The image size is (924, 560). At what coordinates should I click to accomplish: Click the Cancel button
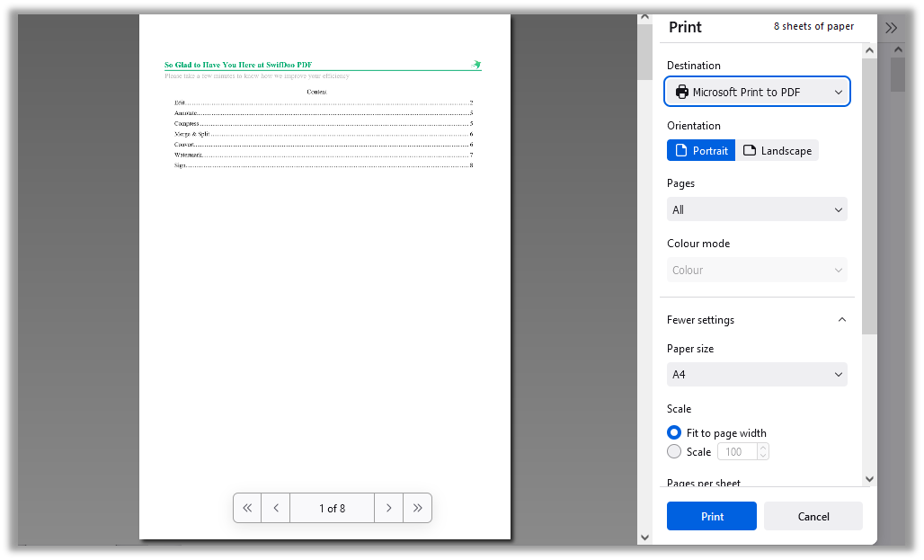[813, 516]
